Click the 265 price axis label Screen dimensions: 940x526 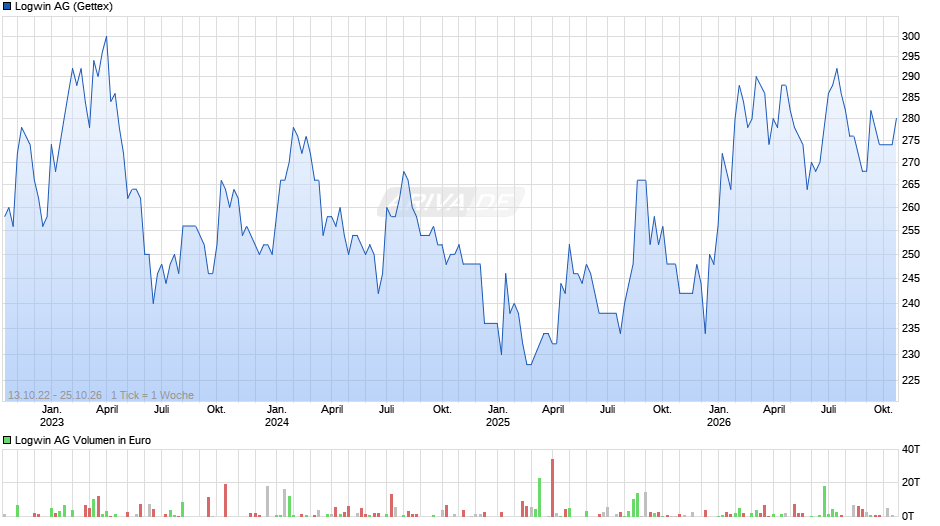(x=911, y=184)
